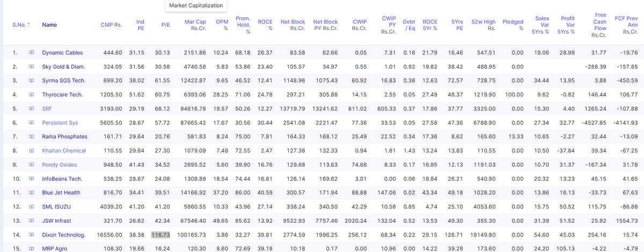Sort by 52w High Rs. column header
The image size is (644, 252).
[x=484, y=25]
